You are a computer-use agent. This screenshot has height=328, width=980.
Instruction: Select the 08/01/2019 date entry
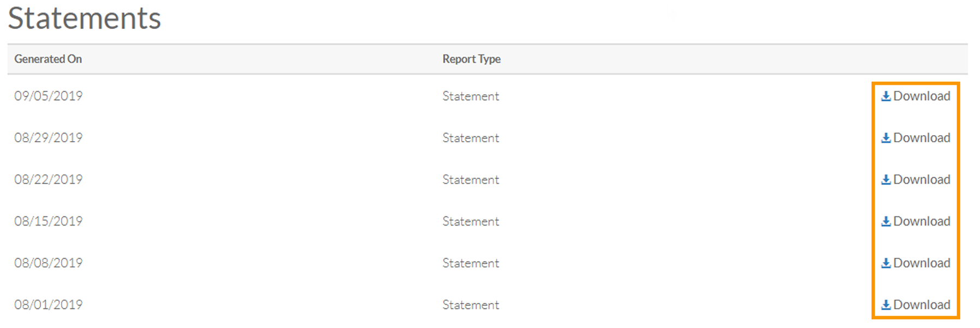[49, 305]
